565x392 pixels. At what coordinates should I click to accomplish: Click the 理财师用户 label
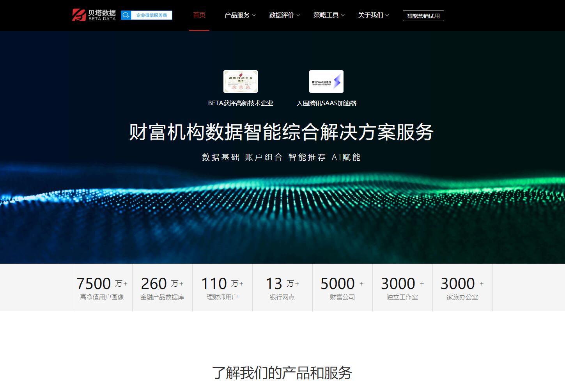pyautogui.click(x=222, y=297)
